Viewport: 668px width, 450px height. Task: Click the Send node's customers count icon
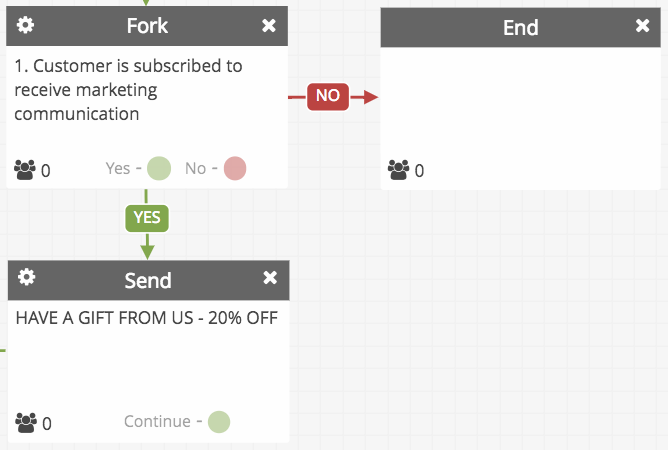click(x=26, y=422)
